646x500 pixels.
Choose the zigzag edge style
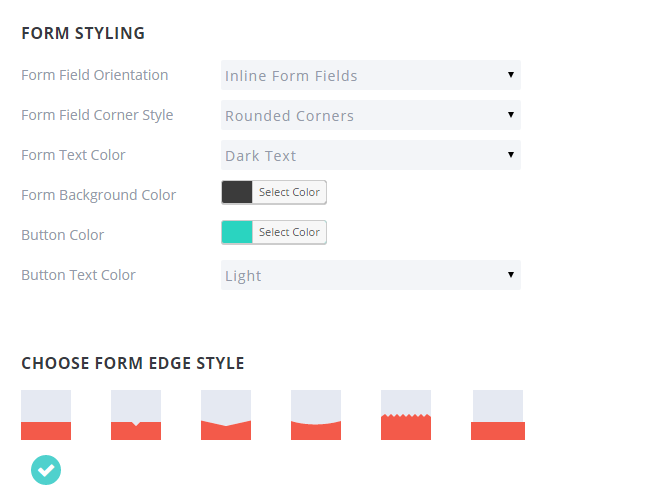pos(406,415)
